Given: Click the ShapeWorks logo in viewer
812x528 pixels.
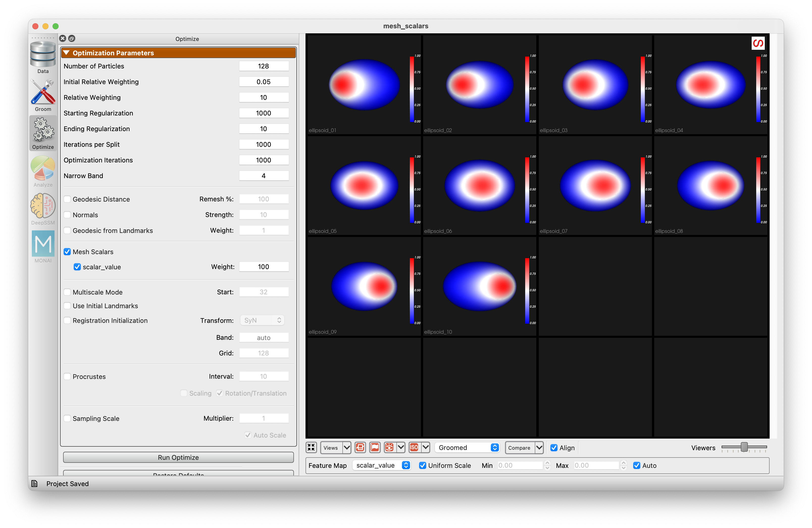Looking at the screenshot, I should [x=758, y=43].
